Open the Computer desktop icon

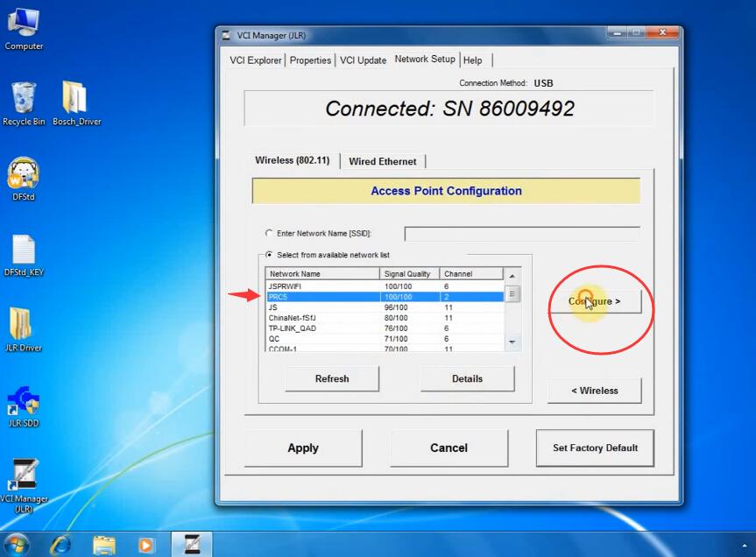pos(24,28)
